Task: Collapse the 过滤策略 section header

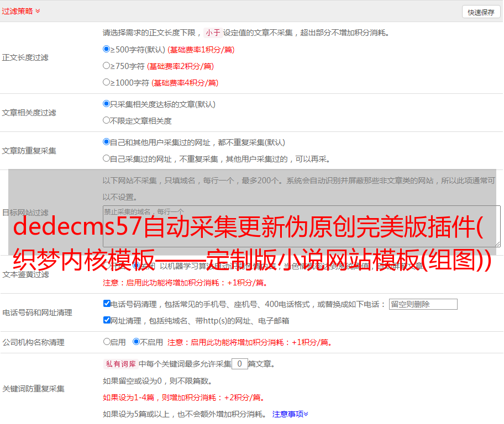Action: pyautogui.click(x=21, y=11)
